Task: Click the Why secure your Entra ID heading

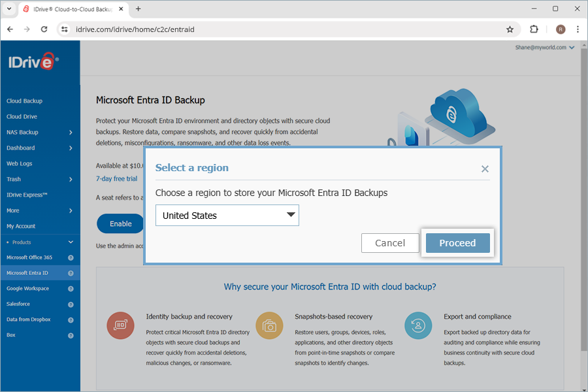Action: (330, 287)
